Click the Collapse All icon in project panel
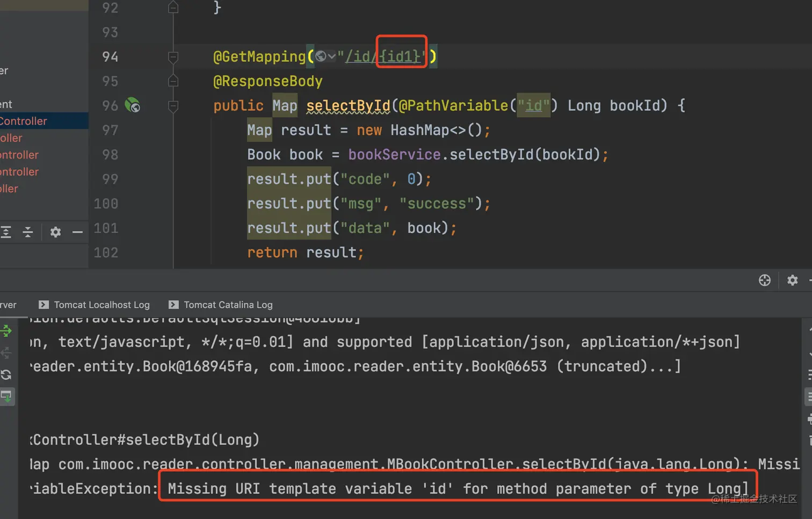 (x=28, y=232)
